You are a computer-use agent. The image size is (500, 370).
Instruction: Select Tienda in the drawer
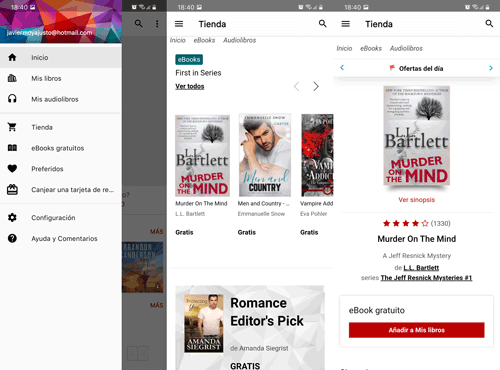click(61, 127)
